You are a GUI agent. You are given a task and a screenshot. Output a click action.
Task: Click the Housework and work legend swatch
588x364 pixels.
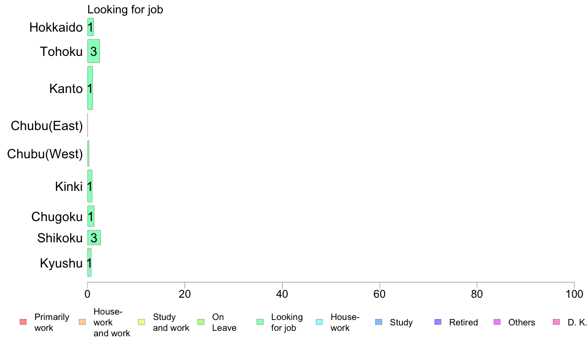83,322
